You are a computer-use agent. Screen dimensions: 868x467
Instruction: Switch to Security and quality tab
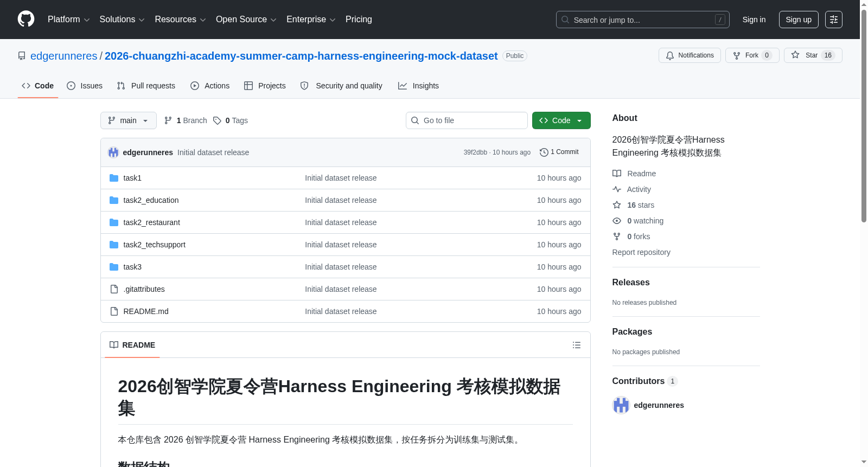(341, 86)
